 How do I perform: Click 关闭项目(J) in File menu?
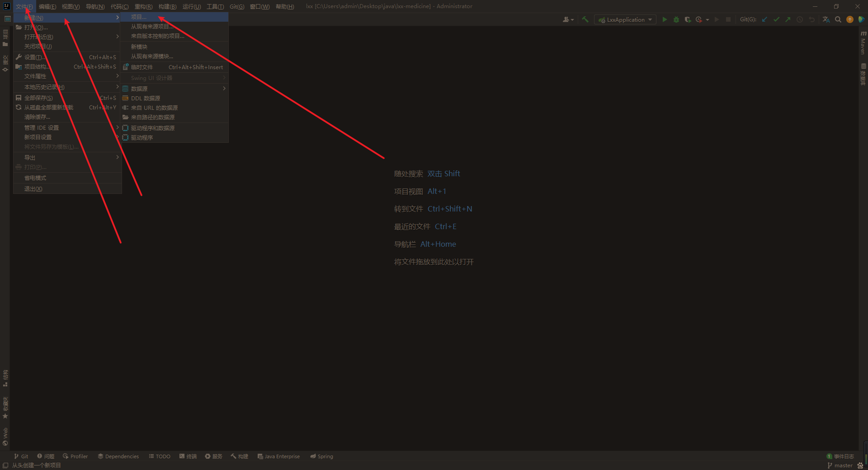(x=67, y=47)
